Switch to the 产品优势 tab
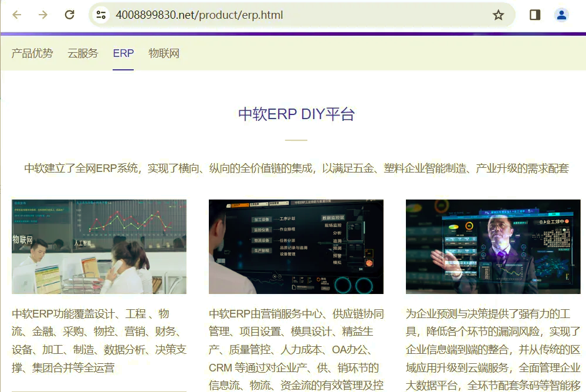Viewport: 586px width, 392px height. [32, 53]
